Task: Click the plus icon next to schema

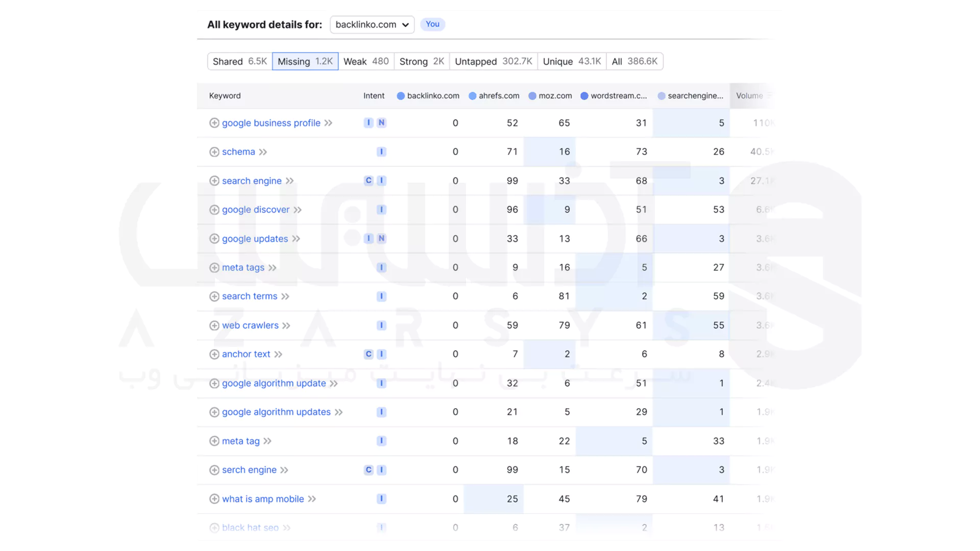Action: coord(214,152)
